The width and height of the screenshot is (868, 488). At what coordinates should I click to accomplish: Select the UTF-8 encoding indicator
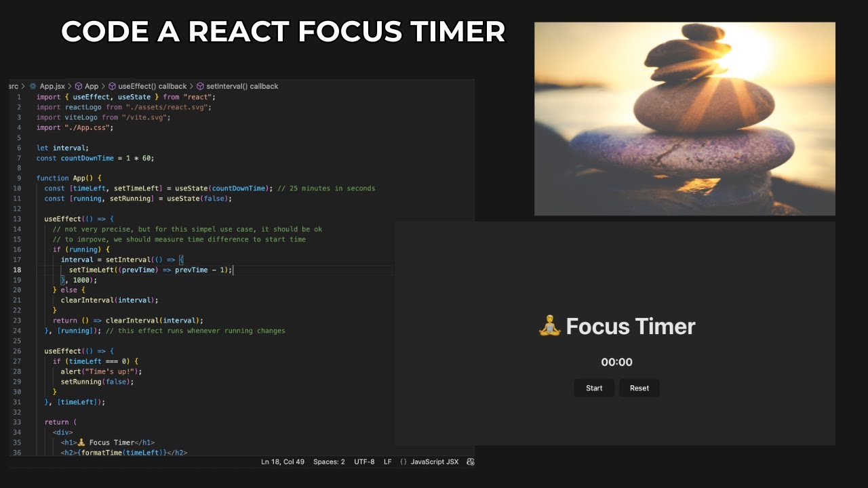point(364,462)
